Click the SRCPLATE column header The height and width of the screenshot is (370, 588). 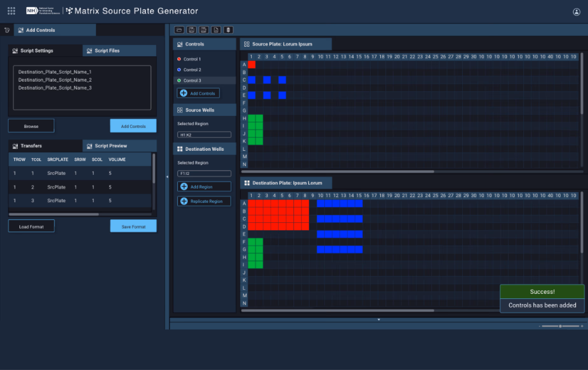click(58, 160)
